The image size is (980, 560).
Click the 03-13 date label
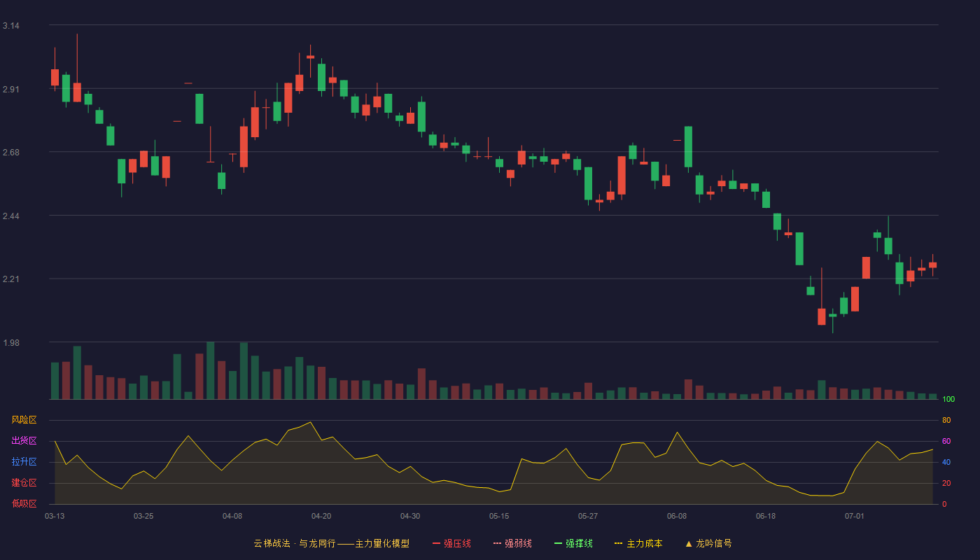point(55,516)
